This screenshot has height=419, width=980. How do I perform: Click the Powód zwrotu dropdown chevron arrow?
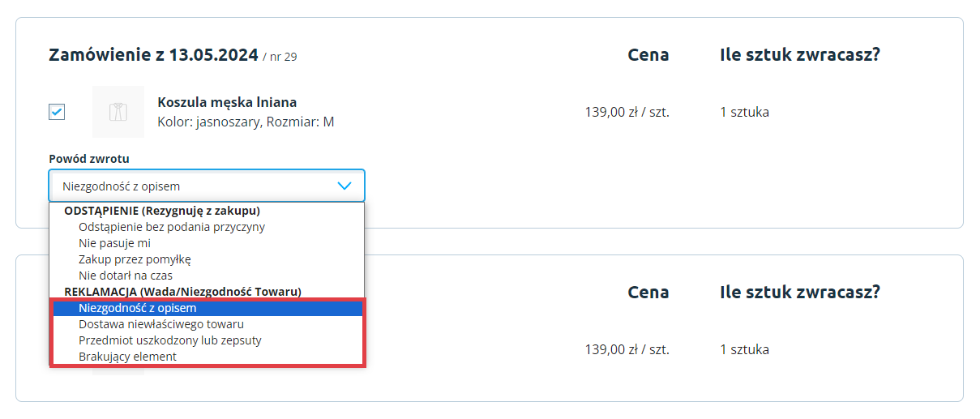[x=344, y=186]
